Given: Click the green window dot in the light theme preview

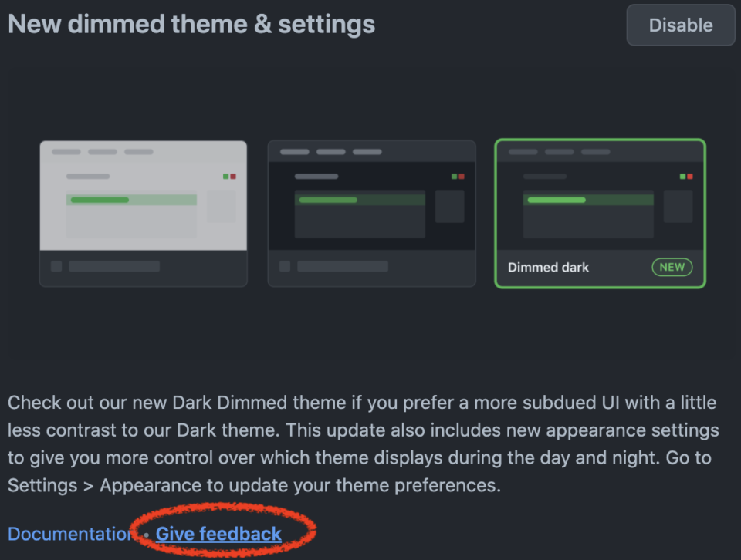Looking at the screenshot, I should pos(225,177).
